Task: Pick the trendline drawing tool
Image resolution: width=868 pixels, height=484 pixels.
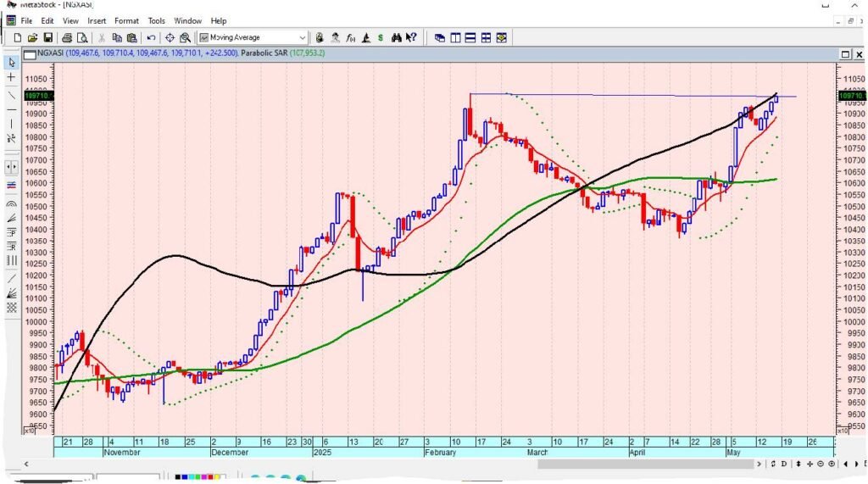Action: coord(11,96)
